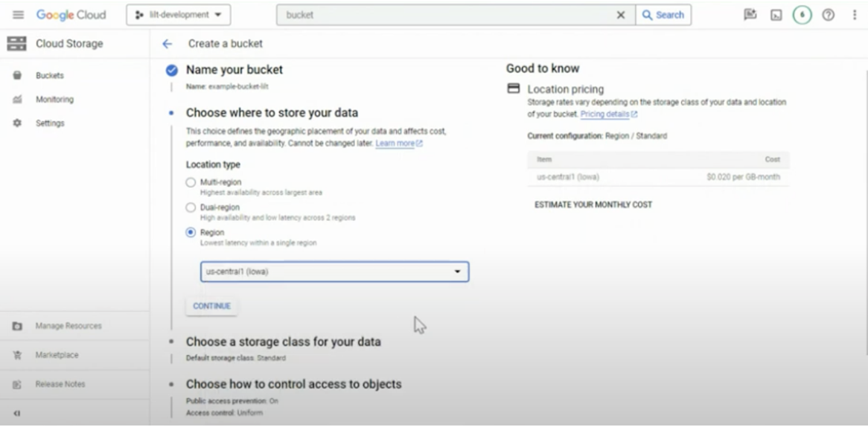Click the Monitoring chart icon
This screenshot has width=868, height=427.
pos(17,100)
